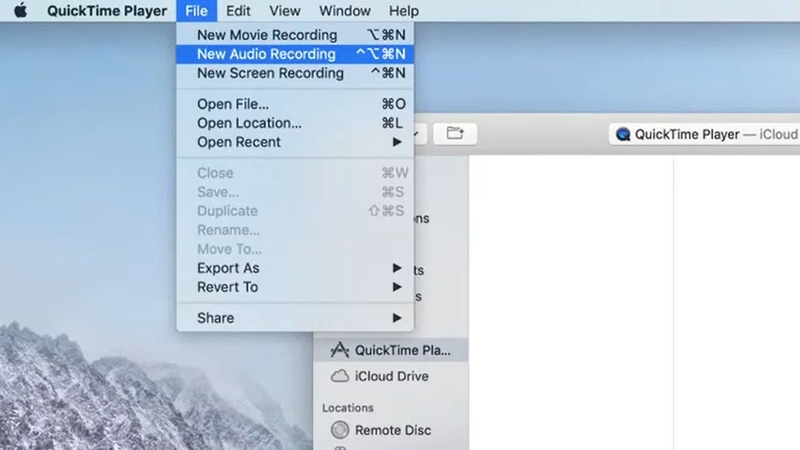Screen dimensions: 800x450
Task: Click the Remote Disc disc icon
Action: tap(340, 430)
